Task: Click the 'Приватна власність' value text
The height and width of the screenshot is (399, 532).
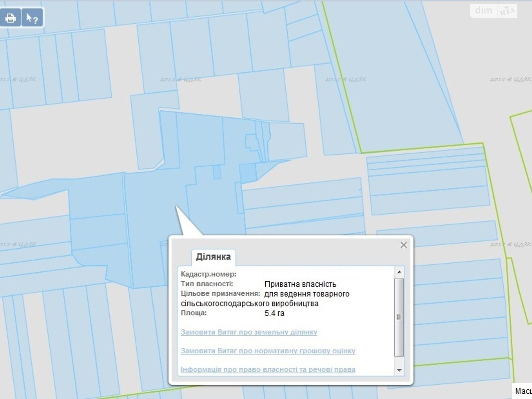Action: (x=300, y=284)
